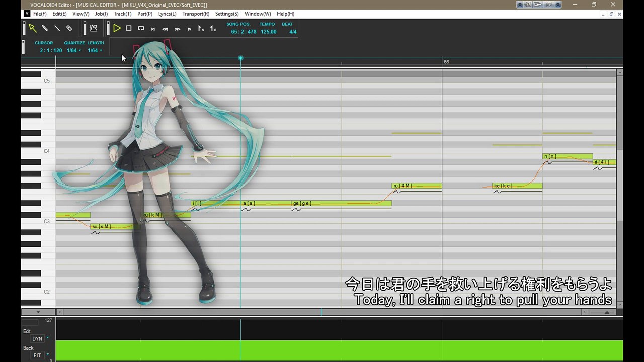Click the vertical scrollbar up arrow

coord(620,72)
